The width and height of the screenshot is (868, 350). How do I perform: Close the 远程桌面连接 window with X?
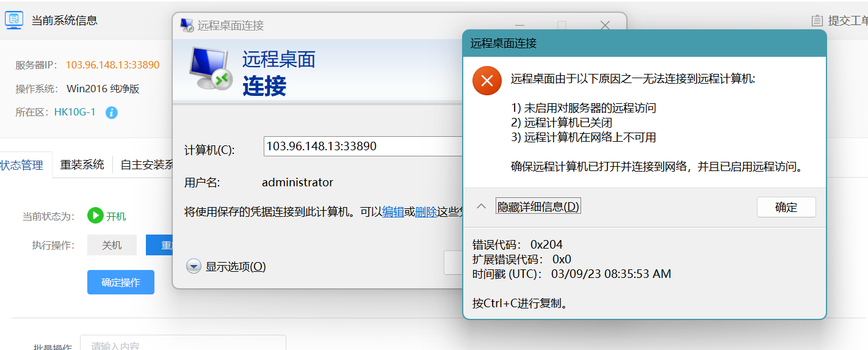click(605, 25)
